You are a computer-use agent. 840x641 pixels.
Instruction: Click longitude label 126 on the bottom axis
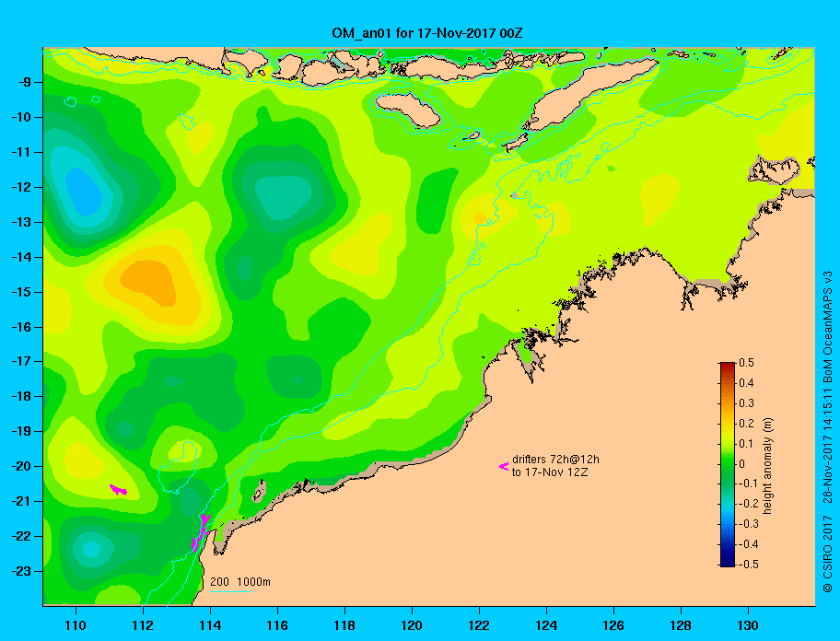613,625
